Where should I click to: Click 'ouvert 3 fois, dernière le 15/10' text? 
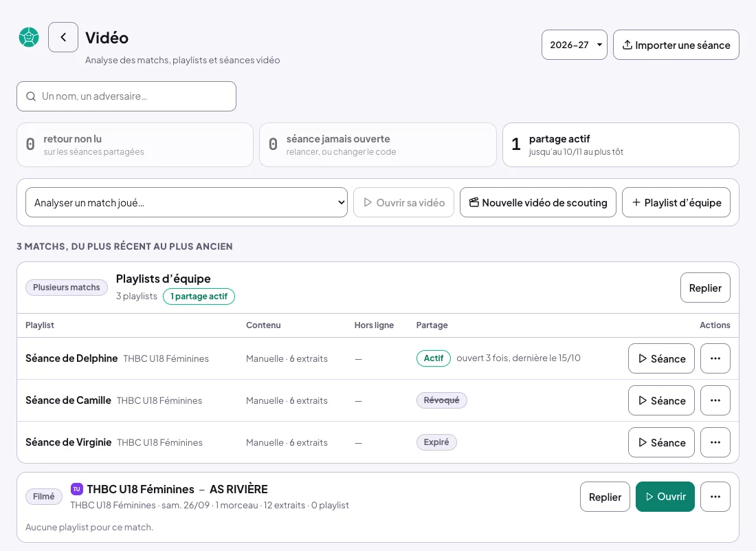pyautogui.click(x=518, y=358)
